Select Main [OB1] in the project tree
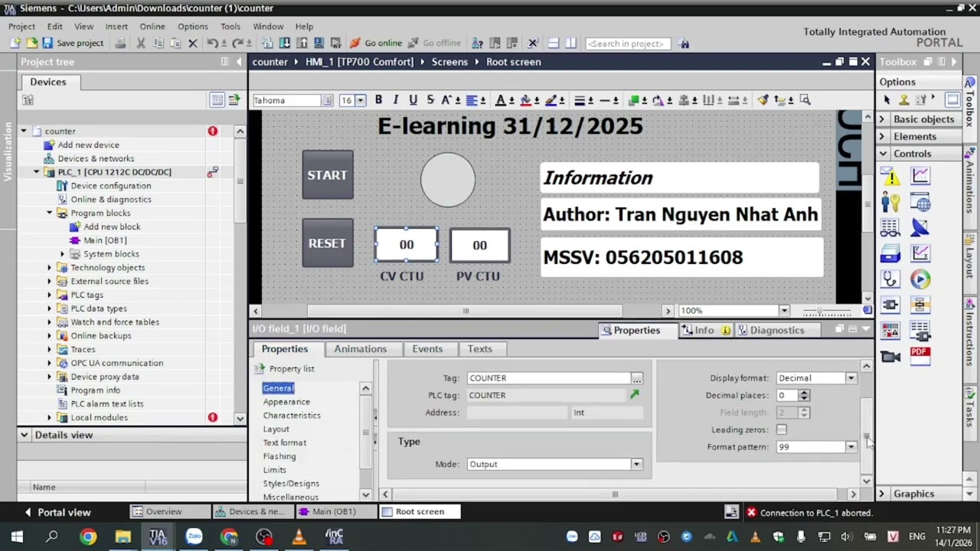 tap(105, 240)
